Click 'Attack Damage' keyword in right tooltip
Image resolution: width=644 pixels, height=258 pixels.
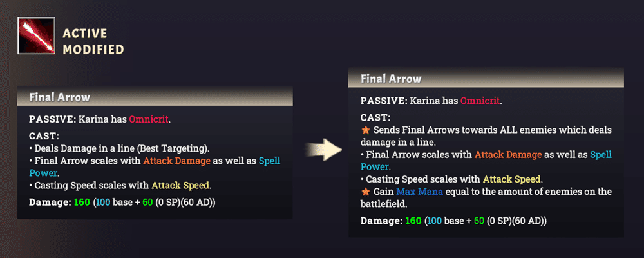508,155
